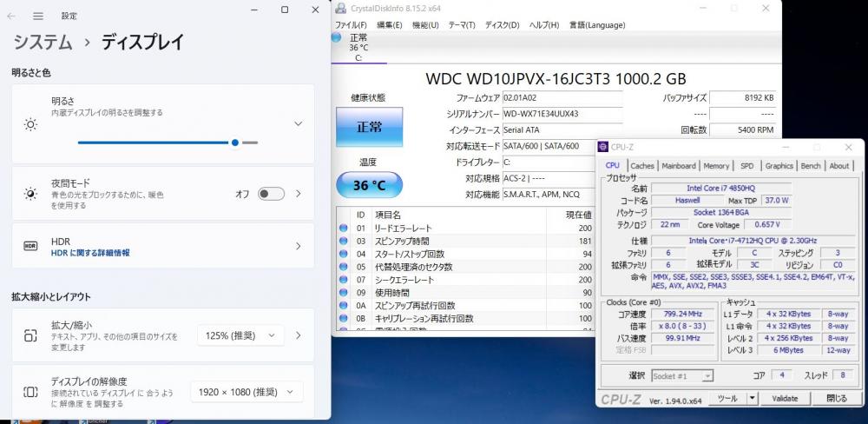Switch to the Bench tab in CPU-Z
This screenshot has height=424, width=868.
(811, 166)
